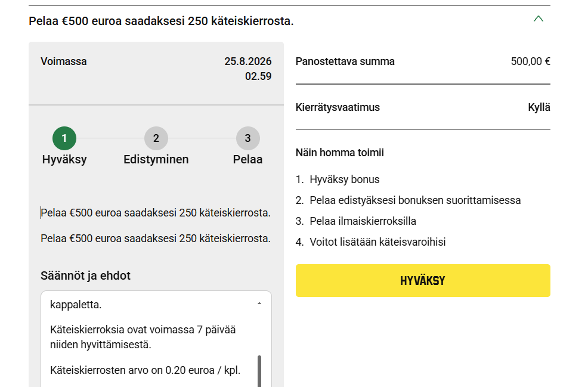Click the grey step 3 circle
The width and height of the screenshot is (588, 387).
248,138
